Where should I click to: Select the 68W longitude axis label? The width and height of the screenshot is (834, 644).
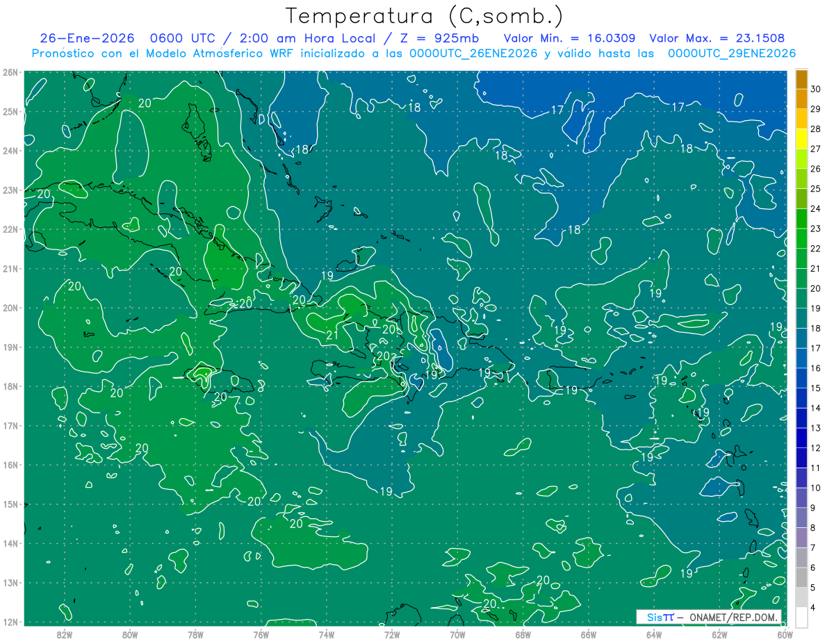click(523, 634)
